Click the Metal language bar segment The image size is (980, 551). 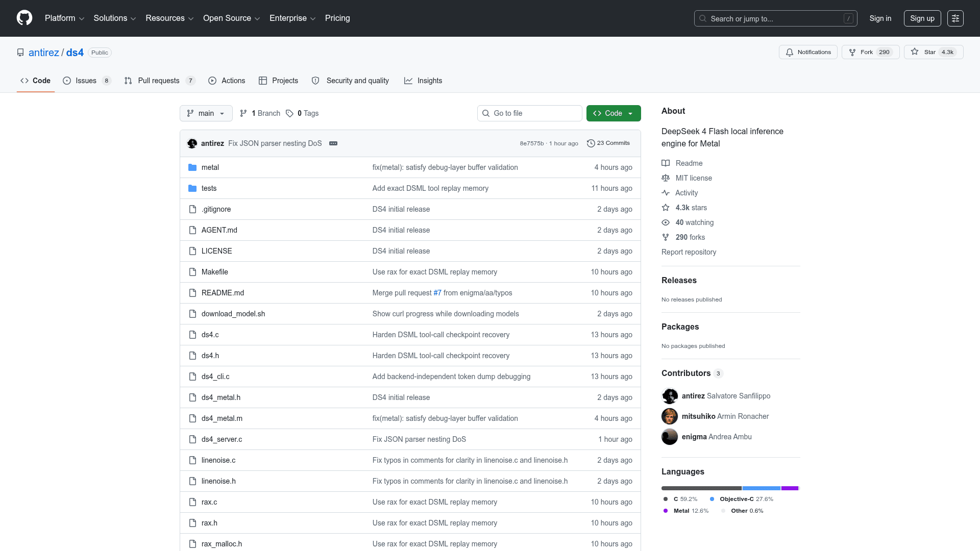coord(790,488)
